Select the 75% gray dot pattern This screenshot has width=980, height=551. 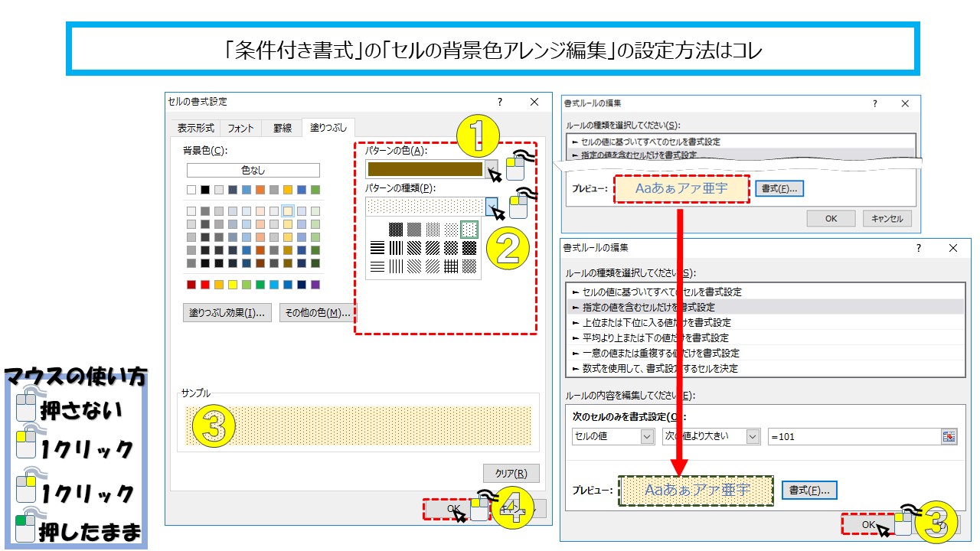[396, 230]
